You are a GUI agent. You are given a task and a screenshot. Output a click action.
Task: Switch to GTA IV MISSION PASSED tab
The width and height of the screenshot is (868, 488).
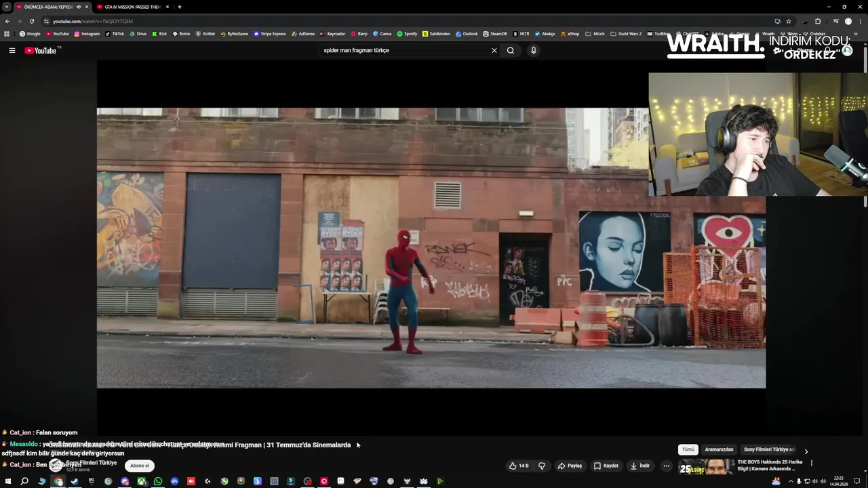132,7
